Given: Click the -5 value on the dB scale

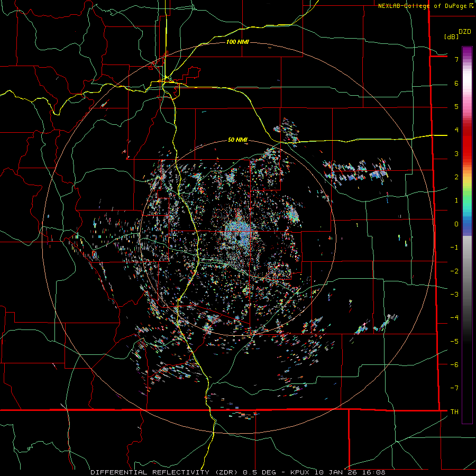Looking at the screenshot, I should point(454,341).
